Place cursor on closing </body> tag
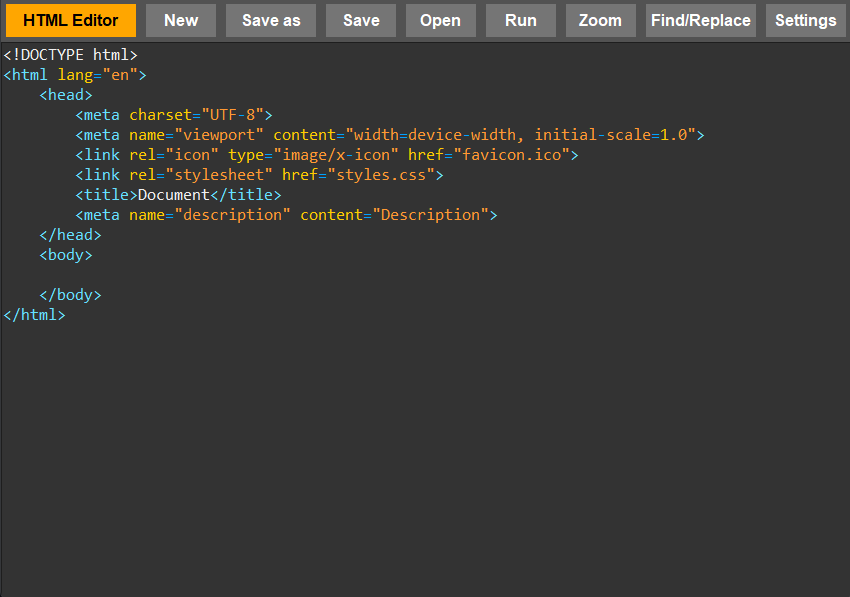Image resolution: width=850 pixels, height=597 pixels. [70, 295]
